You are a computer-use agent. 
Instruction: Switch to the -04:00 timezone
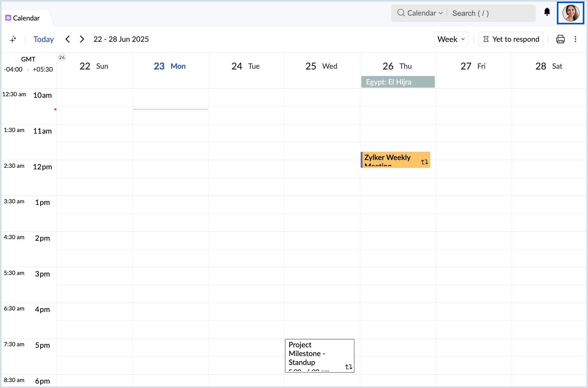13,70
